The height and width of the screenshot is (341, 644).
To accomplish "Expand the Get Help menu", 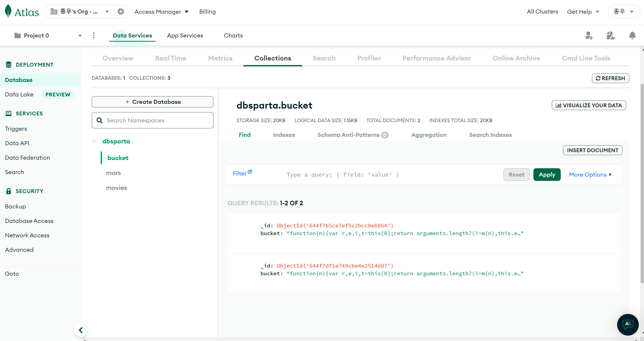I will tap(583, 12).
